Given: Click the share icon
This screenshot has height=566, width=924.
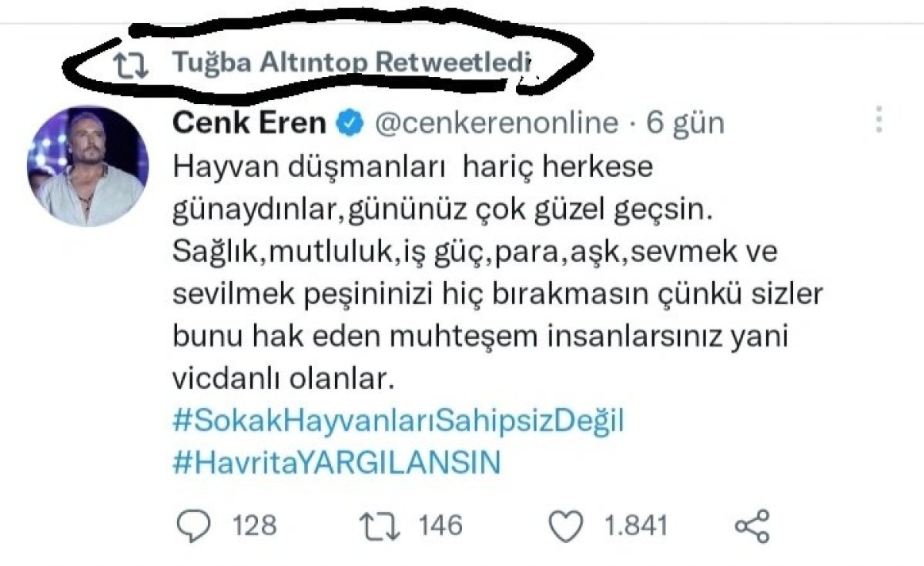Looking at the screenshot, I should [x=752, y=527].
